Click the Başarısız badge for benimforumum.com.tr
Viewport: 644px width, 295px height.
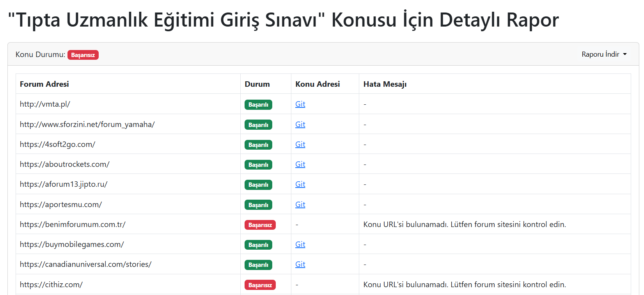260,225
